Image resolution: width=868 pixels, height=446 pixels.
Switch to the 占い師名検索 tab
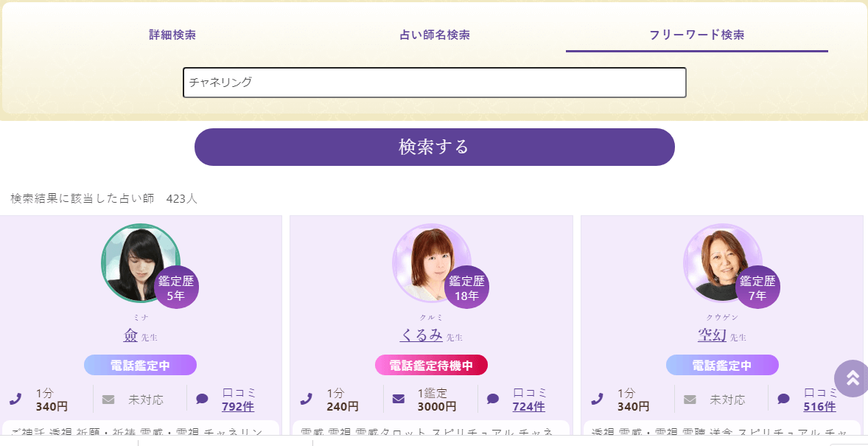pos(435,35)
